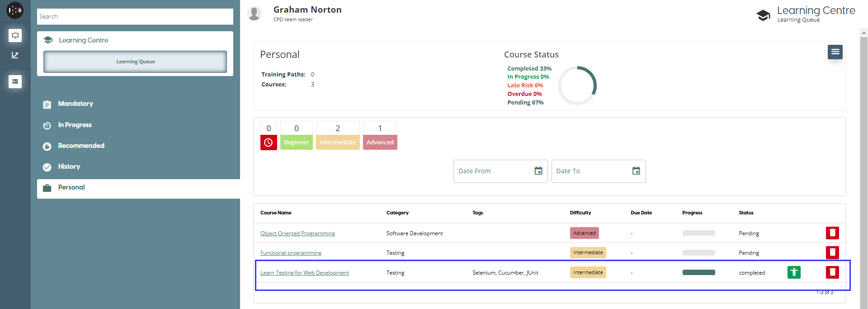This screenshot has height=309, width=868.
Task: Open the presentation screen icon in left rail
Action: [15, 35]
